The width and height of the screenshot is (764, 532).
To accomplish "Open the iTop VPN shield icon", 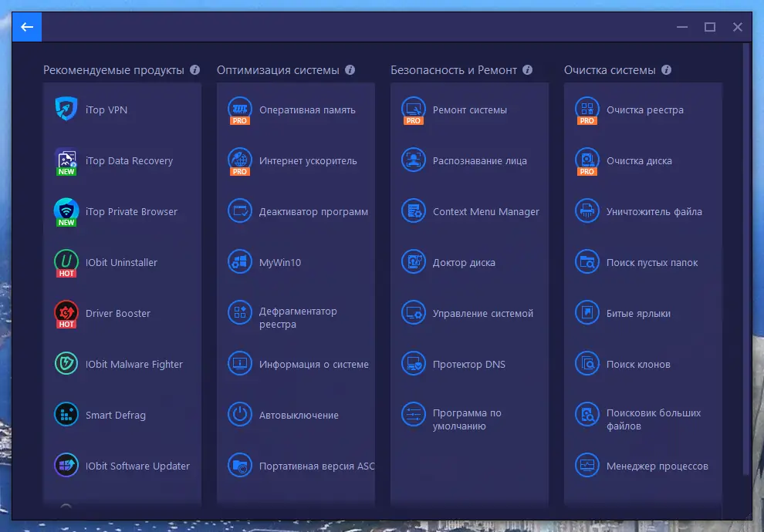I will pos(66,109).
